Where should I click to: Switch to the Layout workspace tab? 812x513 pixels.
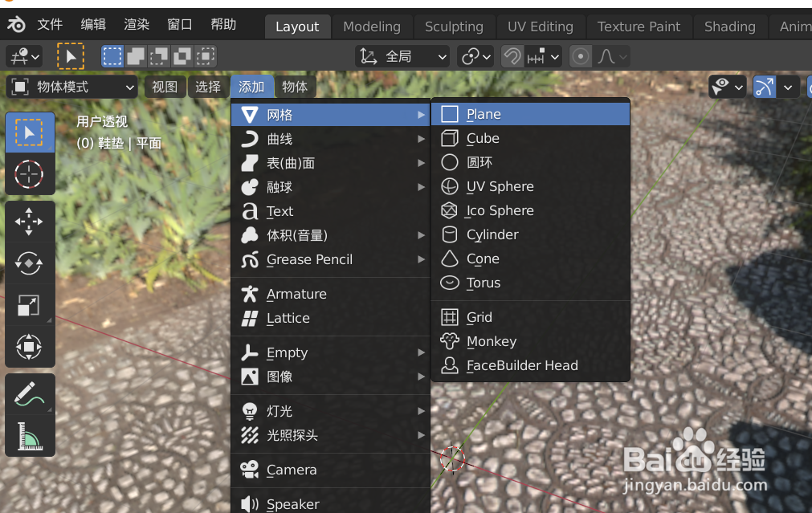[x=297, y=27]
